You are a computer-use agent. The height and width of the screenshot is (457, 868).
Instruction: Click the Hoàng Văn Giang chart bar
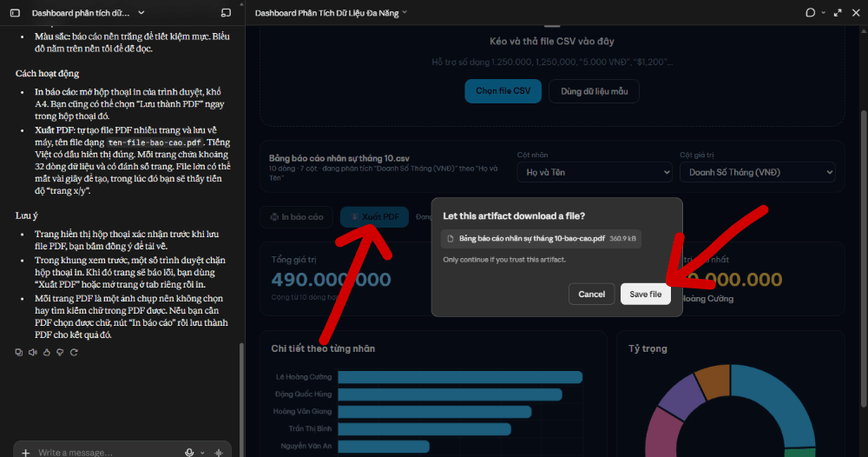[435, 412]
